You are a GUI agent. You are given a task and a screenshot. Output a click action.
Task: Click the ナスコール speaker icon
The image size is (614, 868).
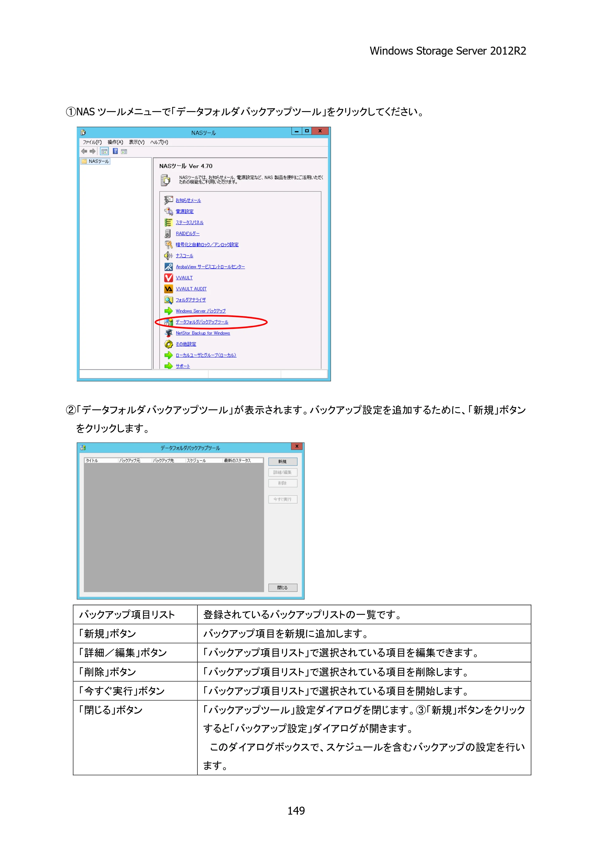click(168, 256)
